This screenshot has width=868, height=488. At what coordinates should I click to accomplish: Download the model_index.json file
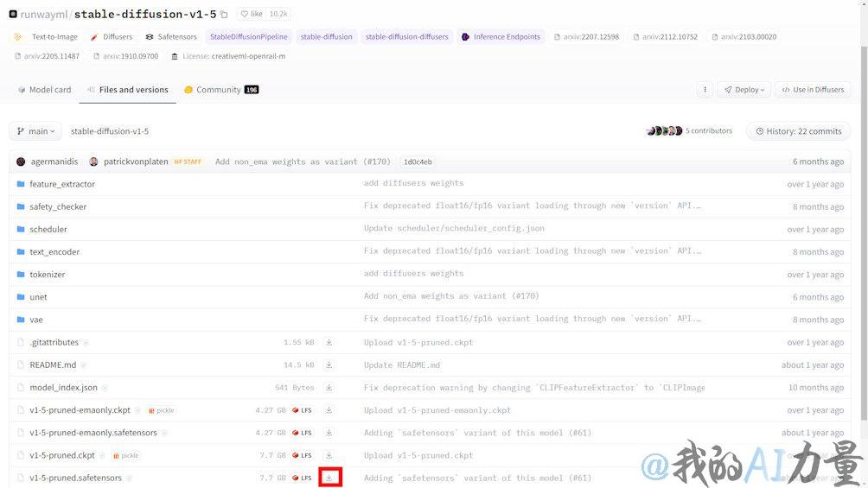click(329, 388)
